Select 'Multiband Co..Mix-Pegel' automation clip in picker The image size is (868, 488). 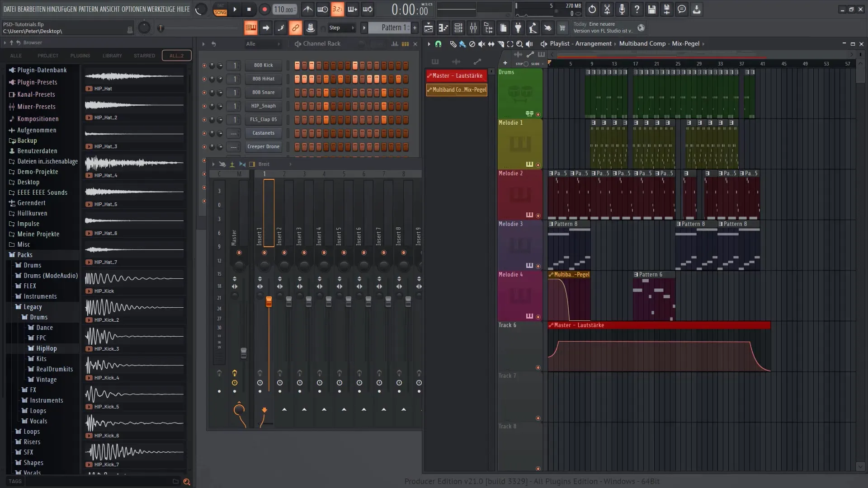click(x=457, y=90)
